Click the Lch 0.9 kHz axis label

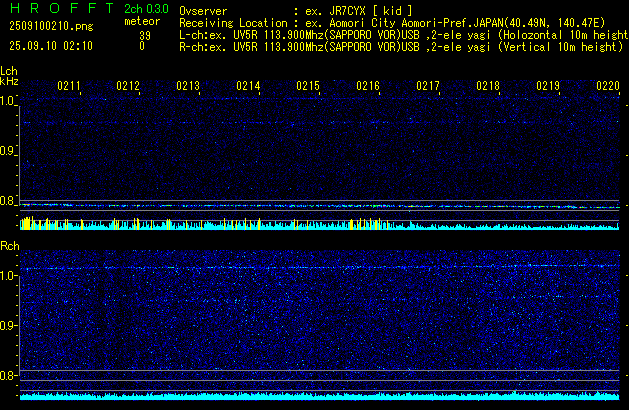[7, 151]
